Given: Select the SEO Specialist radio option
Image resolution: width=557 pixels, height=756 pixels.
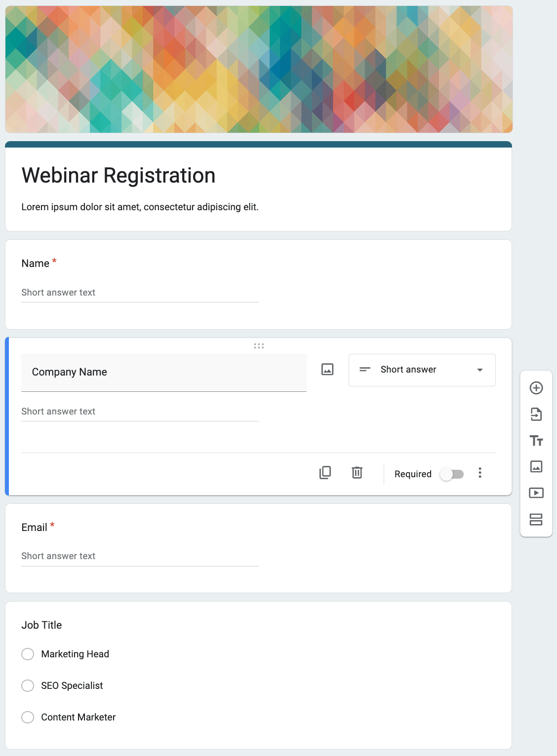Looking at the screenshot, I should pyautogui.click(x=28, y=685).
